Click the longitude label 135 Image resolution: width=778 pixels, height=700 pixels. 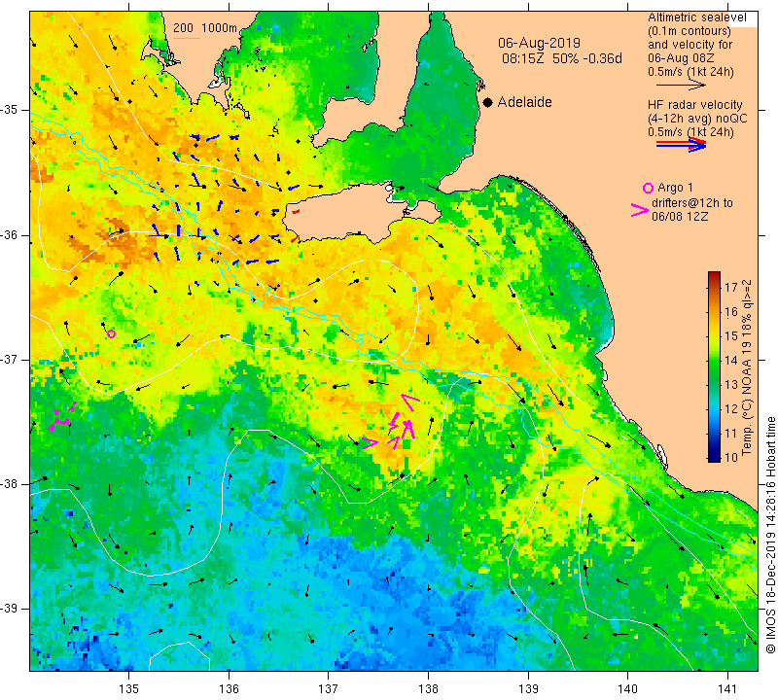pyautogui.click(x=129, y=689)
